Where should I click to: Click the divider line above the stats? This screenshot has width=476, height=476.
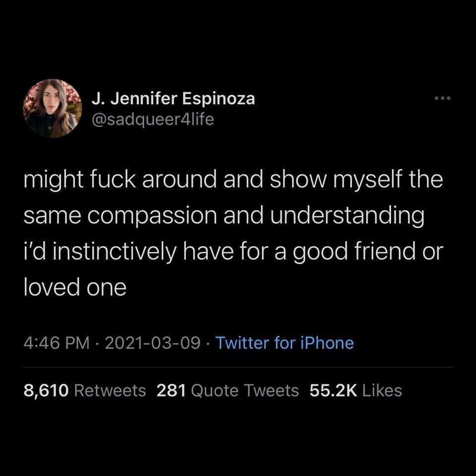point(238,367)
